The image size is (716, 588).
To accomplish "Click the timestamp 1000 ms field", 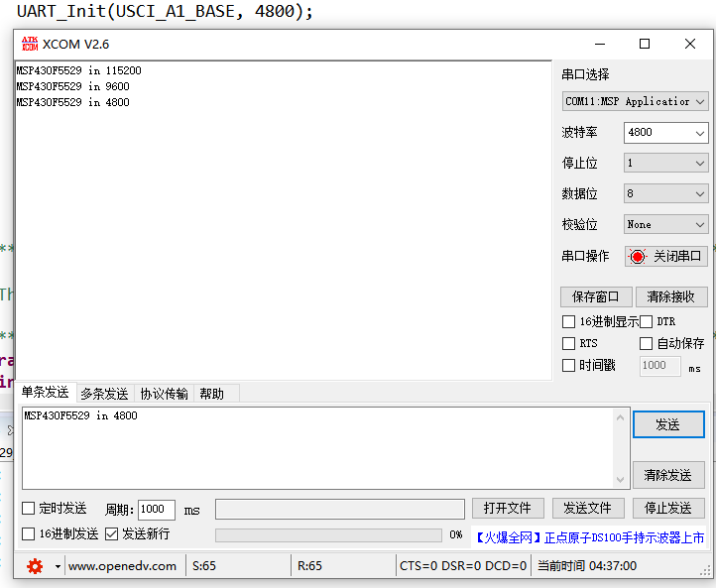I will (x=659, y=366).
